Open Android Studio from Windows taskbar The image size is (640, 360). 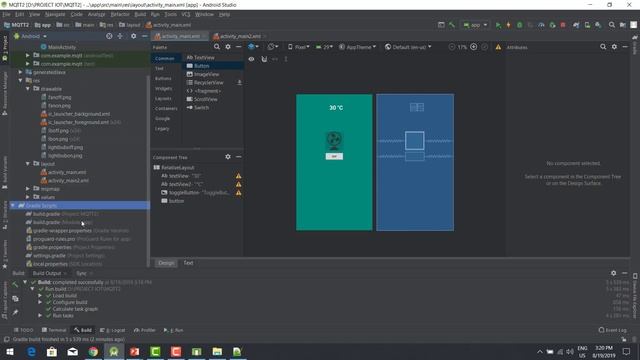(114, 351)
